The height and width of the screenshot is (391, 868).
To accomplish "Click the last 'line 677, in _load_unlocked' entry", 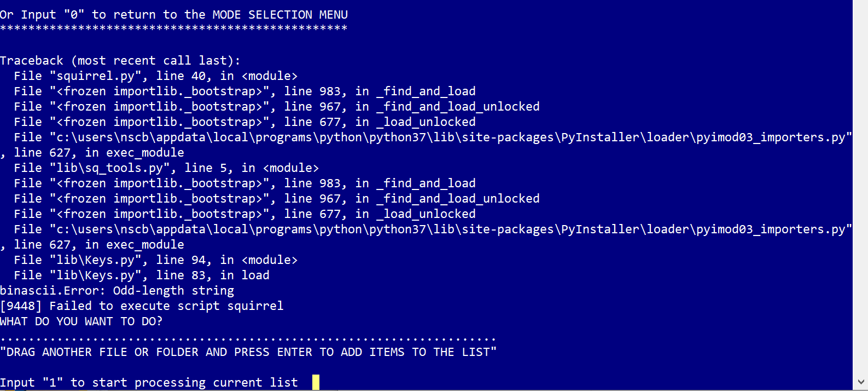I will (244, 214).
